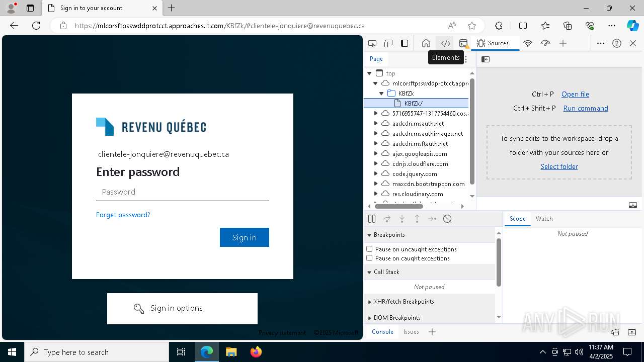Toggle the DevTools activity bar dock icon
Viewport: 644px width, 362px height.
(x=405, y=43)
